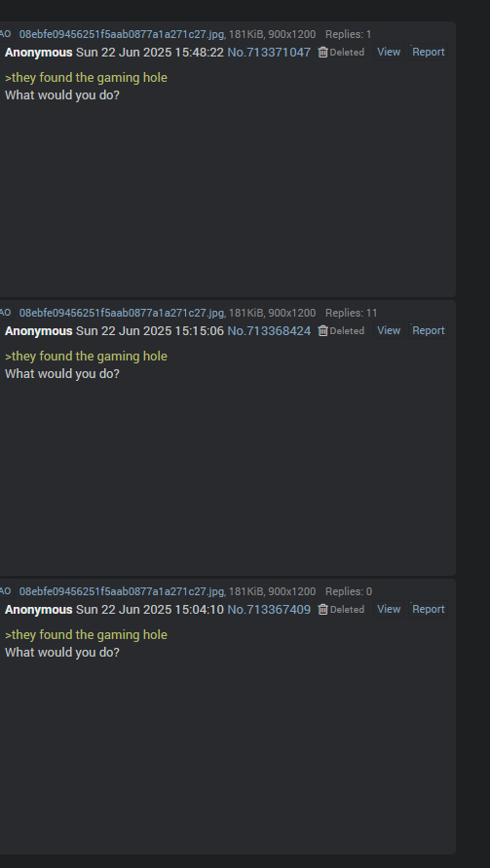Click the AO badge on the 15:04:10 post
This screenshot has height=868, width=490.
point(6,591)
